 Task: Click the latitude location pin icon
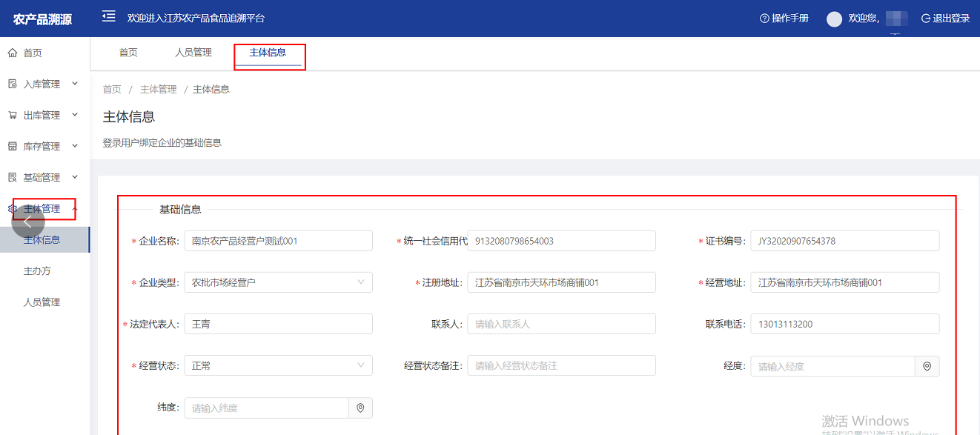point(360,408)
